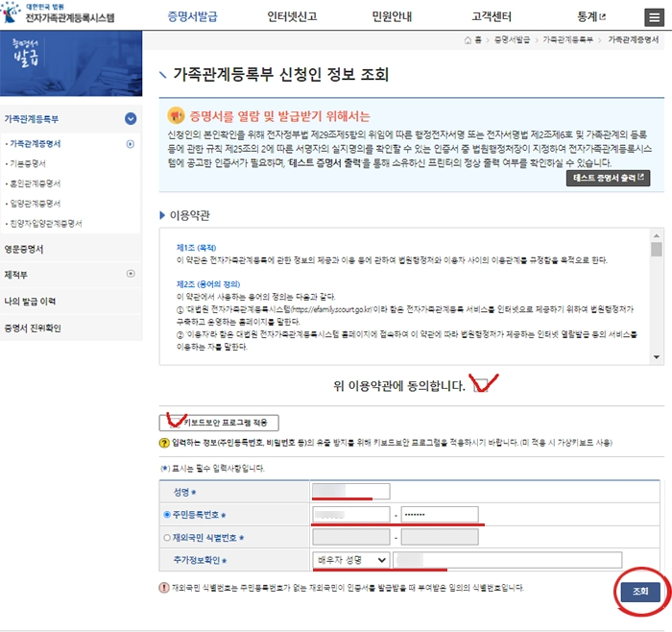Click the 주민등록번호 masked back digits field
The width and height of the screenshot is (672, 632).
point(440,514)
